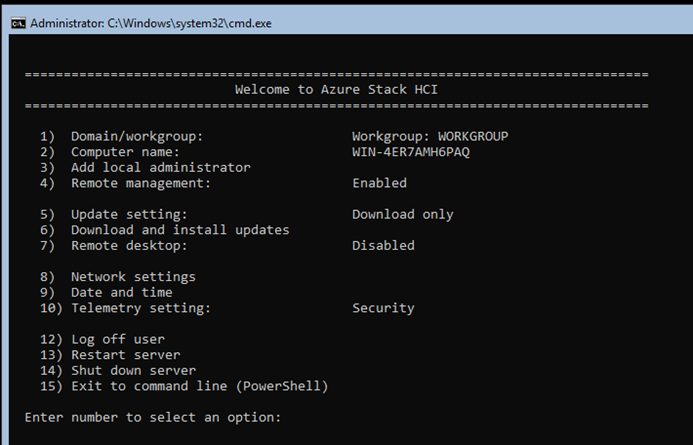The image size is (693, 445).
Task: Select the Network settings option
Action: 133,277
